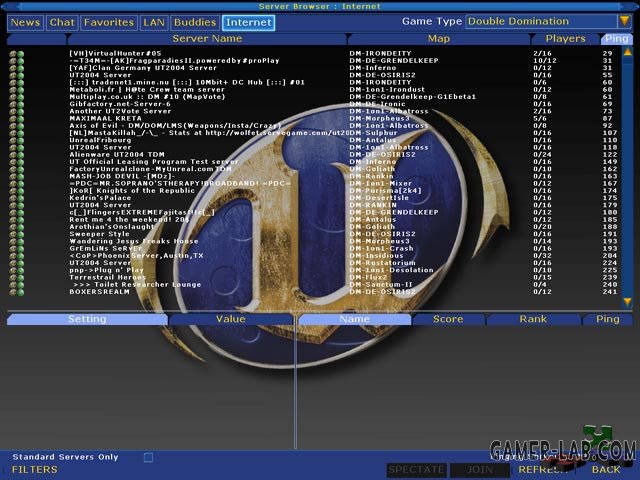Viewport: 640px width, 480px height.
Task: Click the ping value 241
Action: (610, 292)
